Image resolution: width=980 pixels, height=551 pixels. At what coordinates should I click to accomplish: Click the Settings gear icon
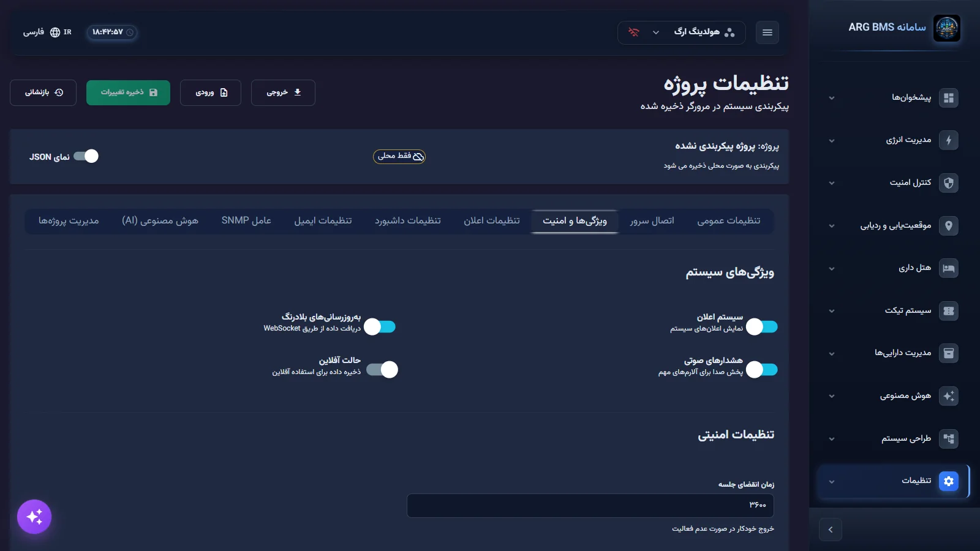point(948,481)
